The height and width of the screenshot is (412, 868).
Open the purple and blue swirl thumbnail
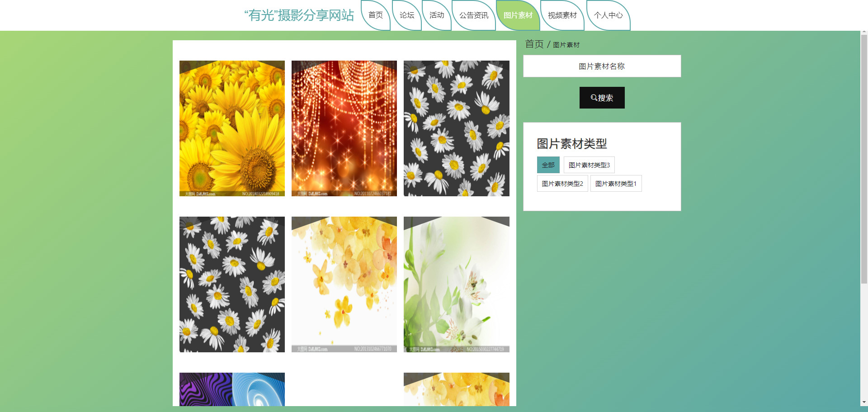232,389
